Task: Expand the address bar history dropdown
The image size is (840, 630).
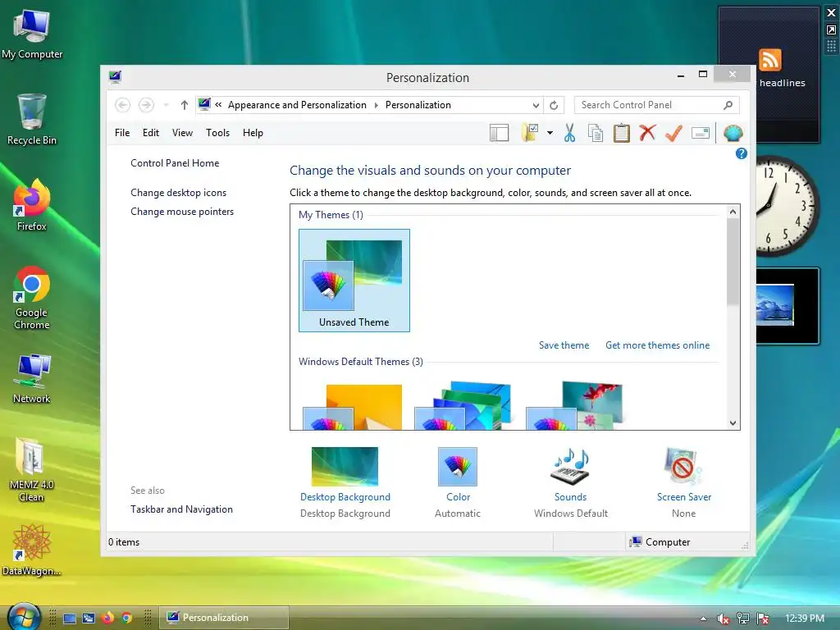Action: pos(536,105)
